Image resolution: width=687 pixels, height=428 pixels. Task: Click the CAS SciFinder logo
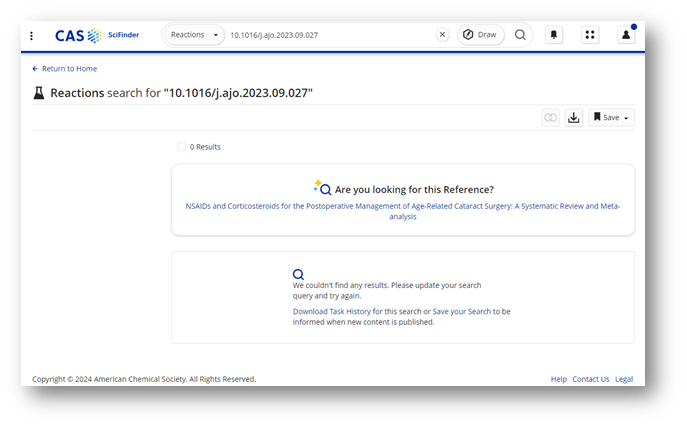coord(97,35)
